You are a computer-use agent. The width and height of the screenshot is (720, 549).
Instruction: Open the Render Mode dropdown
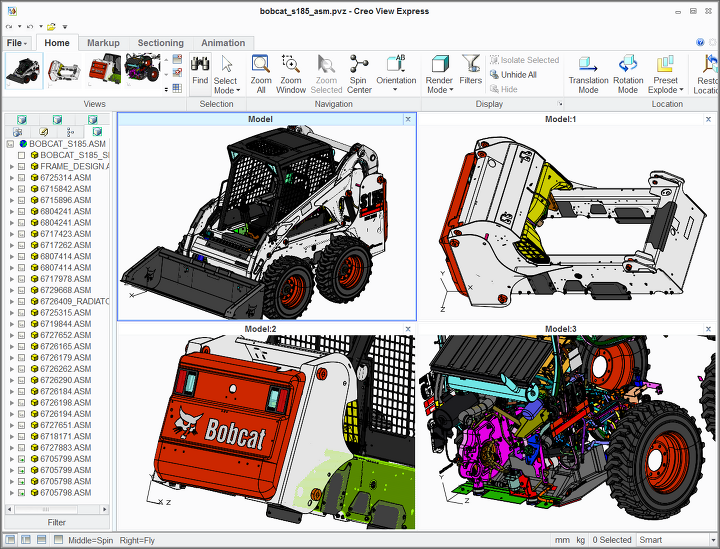(439, 85)
